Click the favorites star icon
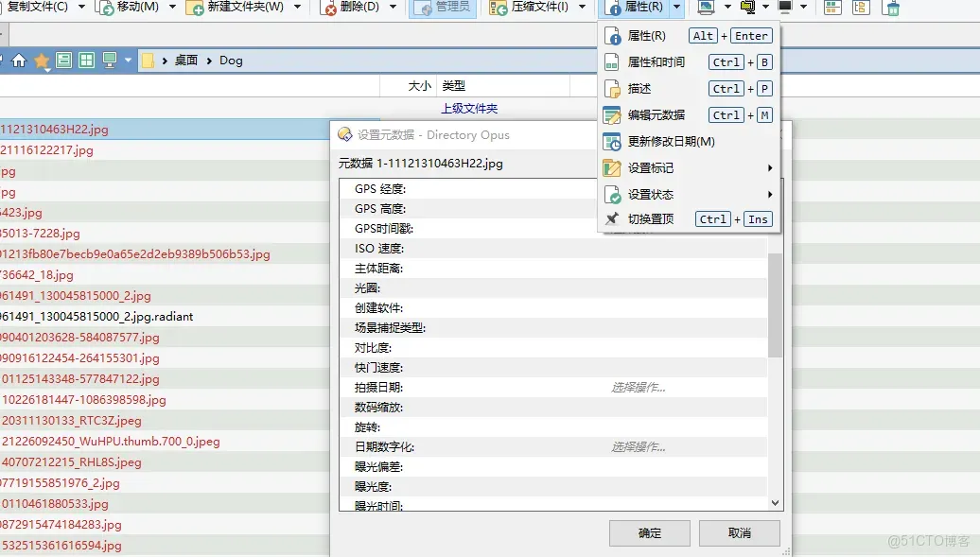 [x=42, y=60]
